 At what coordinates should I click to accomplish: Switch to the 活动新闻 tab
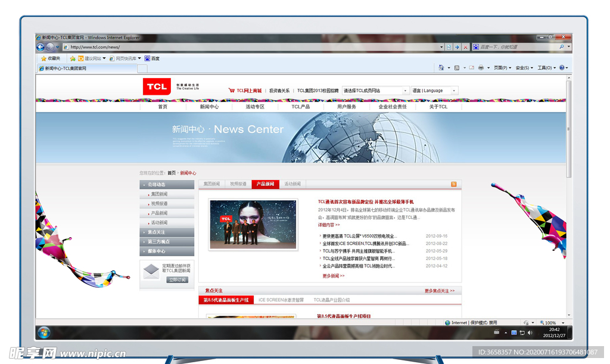coord(292,184)
